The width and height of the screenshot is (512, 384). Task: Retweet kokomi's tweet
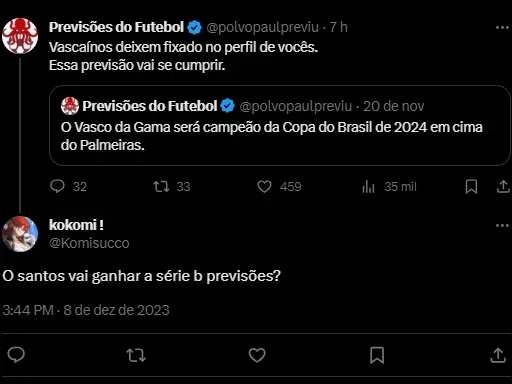click(x=136, y=355)
